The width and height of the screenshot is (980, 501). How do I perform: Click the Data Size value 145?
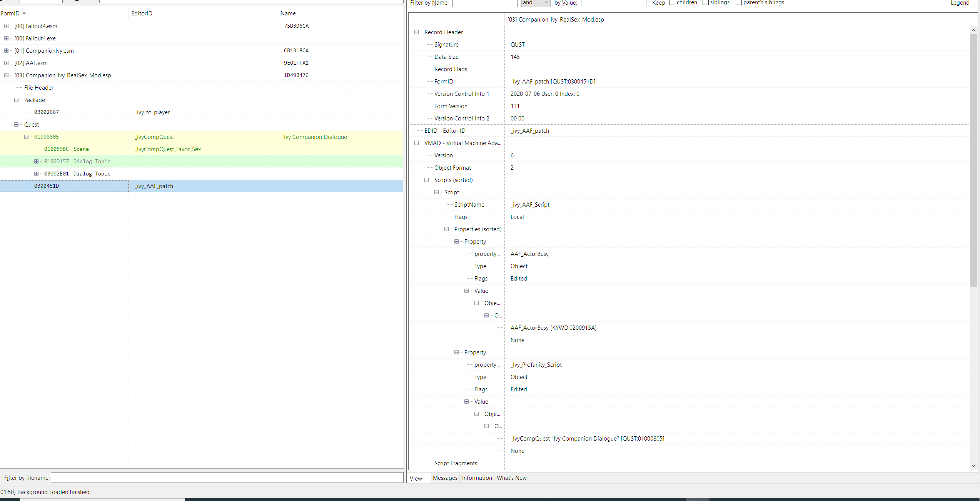pos(515,57)
